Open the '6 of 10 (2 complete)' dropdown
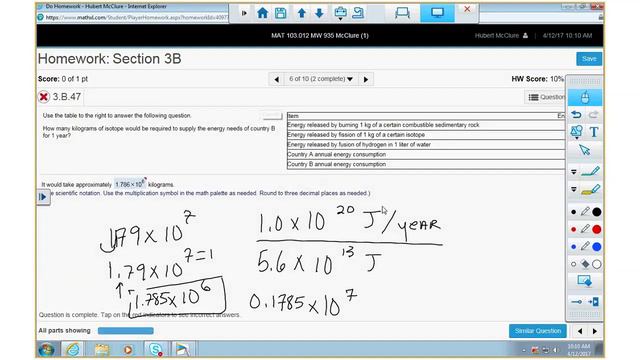 pyautogui.click(x=321, y=79)
